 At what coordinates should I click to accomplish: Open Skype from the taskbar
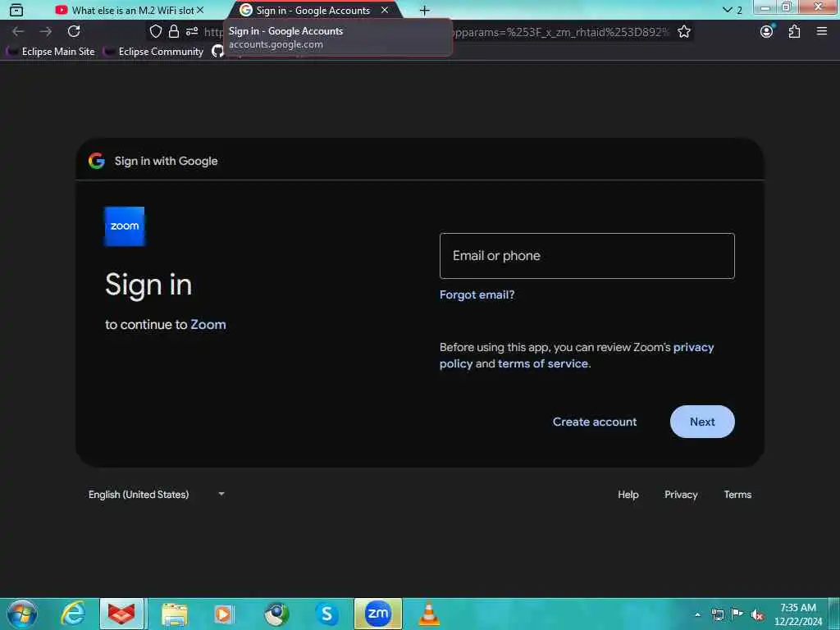(x=326, y=614)
